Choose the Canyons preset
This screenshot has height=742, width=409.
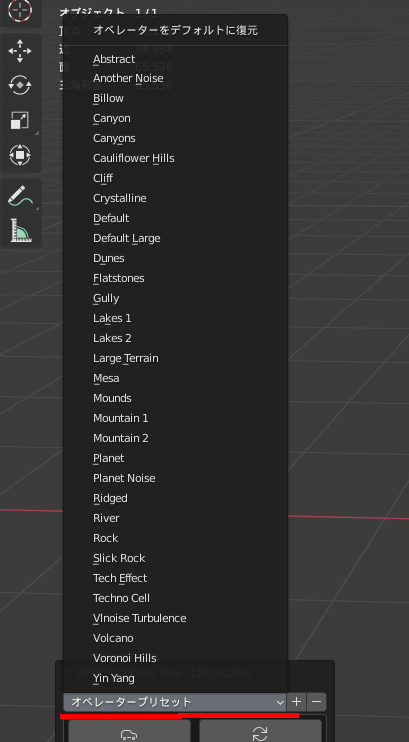pyautogui.click(x=175, y=138)
